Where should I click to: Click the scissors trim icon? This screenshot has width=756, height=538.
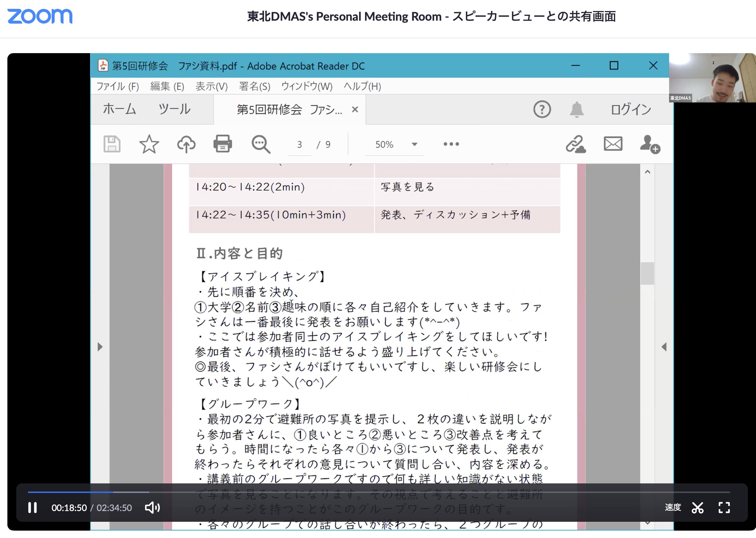click(698, 508)
